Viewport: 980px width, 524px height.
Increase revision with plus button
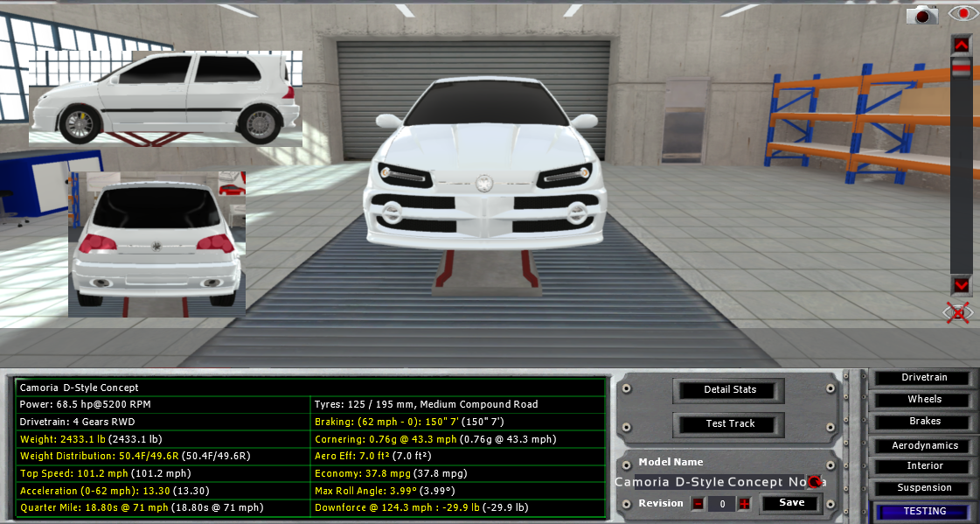click(x=744, y=503)
